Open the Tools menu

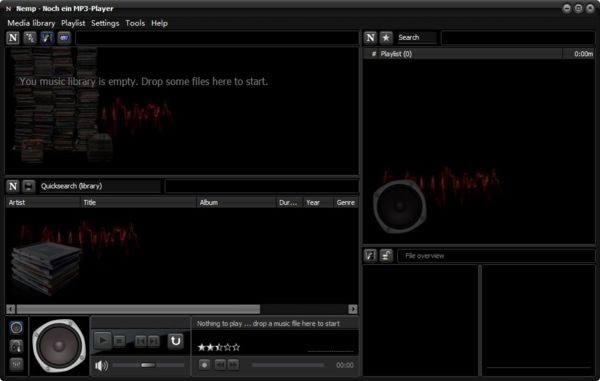click(x=135, y=23)
